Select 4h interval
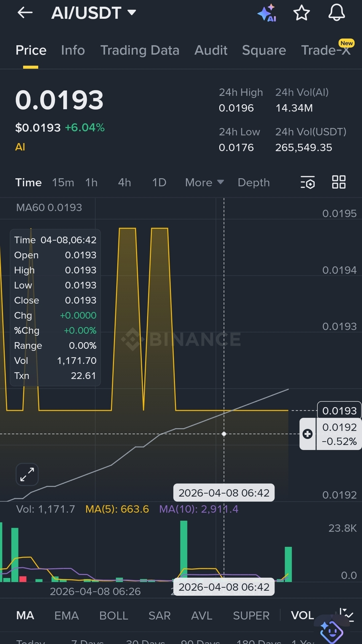 (x=124, y=182)
